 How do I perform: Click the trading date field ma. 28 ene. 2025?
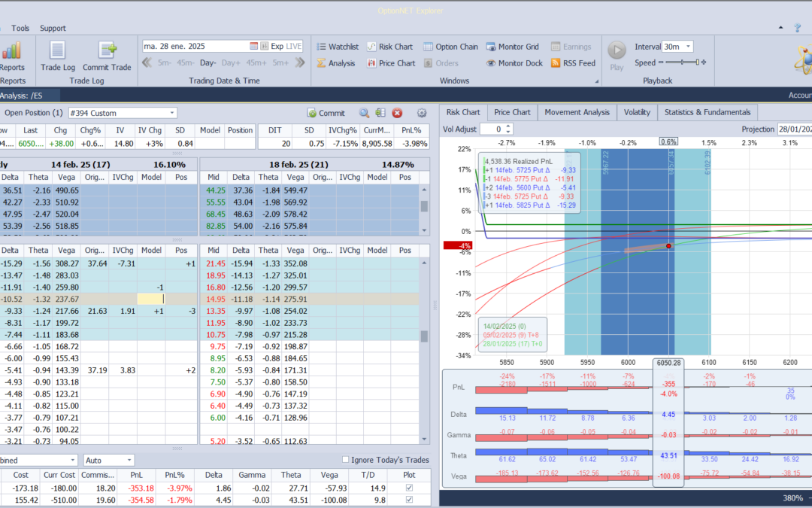[x=195, y=46]
